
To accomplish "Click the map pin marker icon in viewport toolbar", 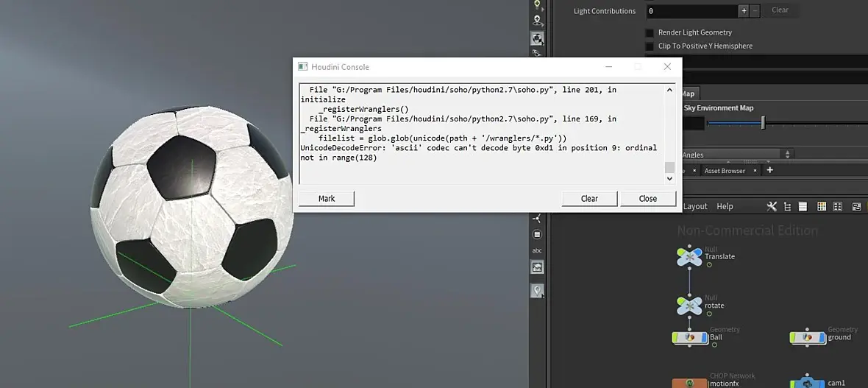I will coord(537,290).
